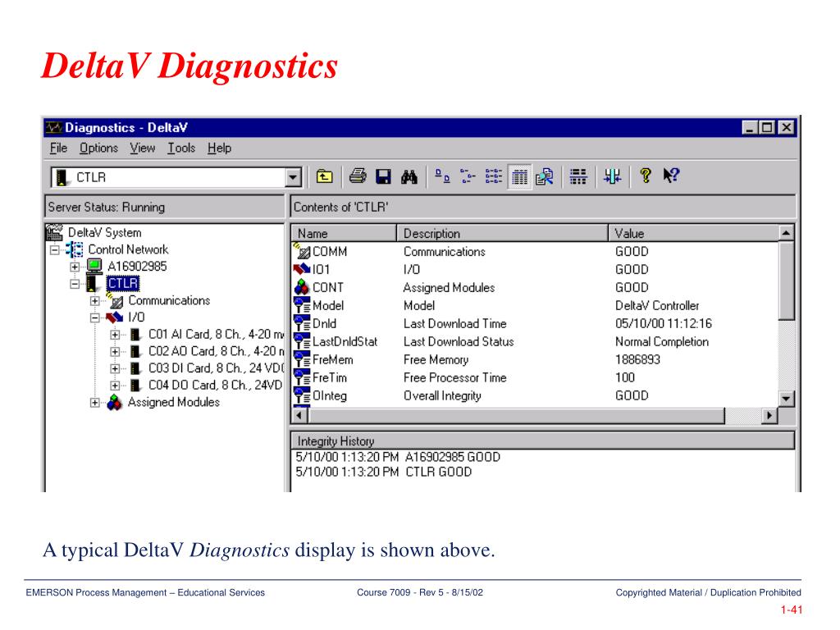840x630 pixels.
Task: Click the horizontal scrollbar left arrow
Action: (x=300, y=415)
